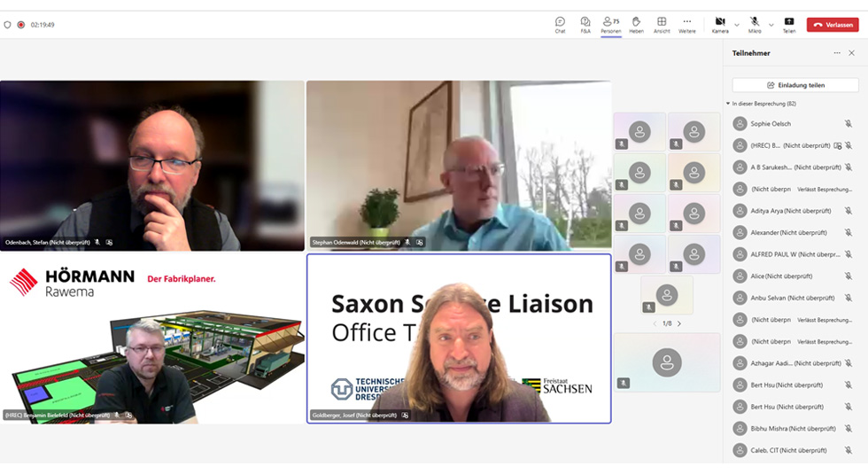The width and height of the screenshot is (868, 474).
Task: Open the Mikro options dropdown arrow
Action: coord(771,25)
